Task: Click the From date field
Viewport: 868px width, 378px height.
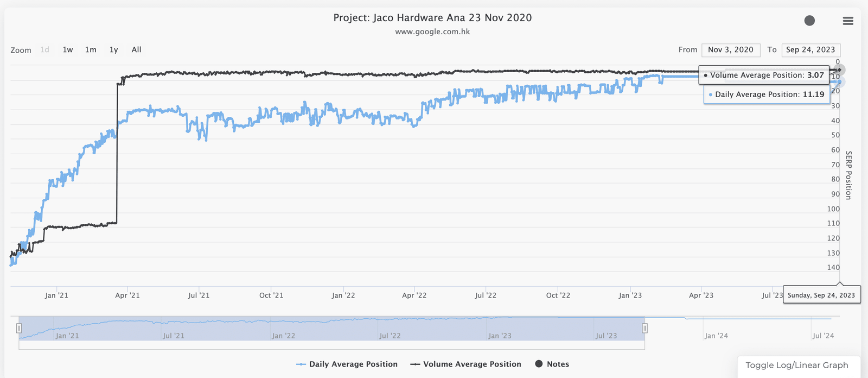Action: [730, 50]
